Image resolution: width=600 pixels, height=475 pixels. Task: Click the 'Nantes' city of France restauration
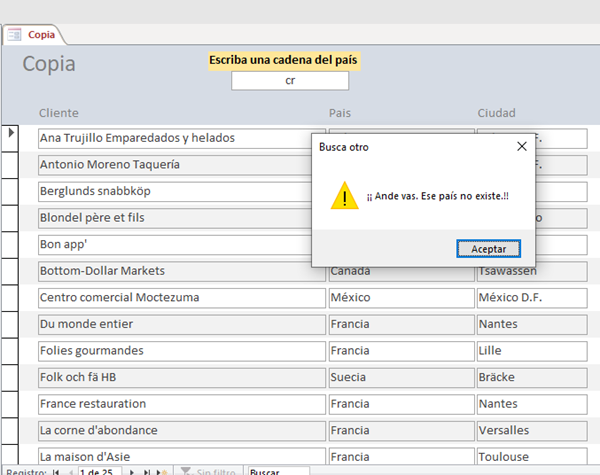click(532, 404)
